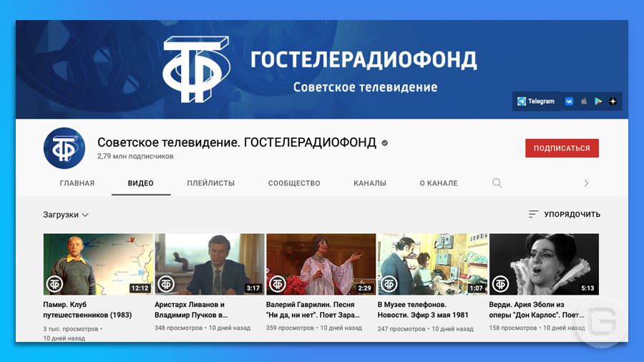Click the 1:07 duration badge
The height and width of the screenshot is (362, 644).
[476, 288]
